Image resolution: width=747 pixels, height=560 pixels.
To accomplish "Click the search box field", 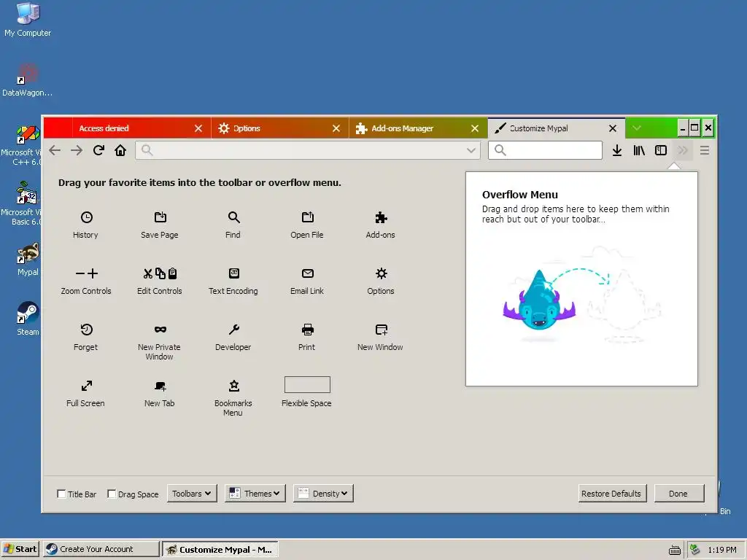I will click(x=545, y=150).
